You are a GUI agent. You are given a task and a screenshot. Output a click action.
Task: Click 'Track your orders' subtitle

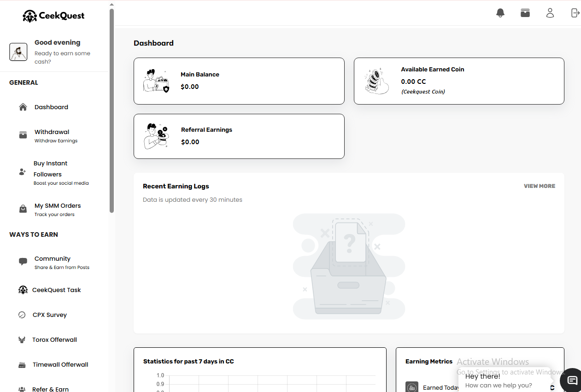[54, 215]
